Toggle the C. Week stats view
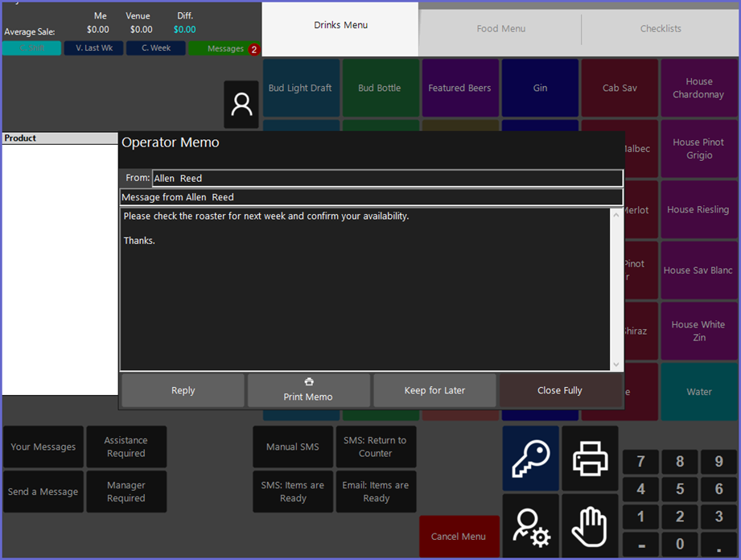 [x=156, y=48]
